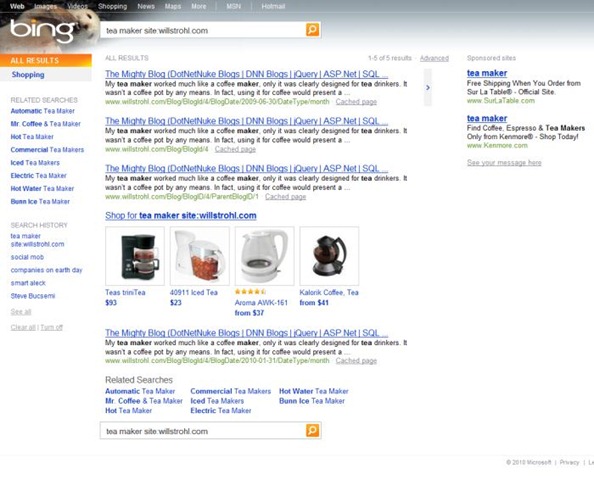Click the Teas triniTea product name
Screen dimensions: 594x480
point(125,292)
